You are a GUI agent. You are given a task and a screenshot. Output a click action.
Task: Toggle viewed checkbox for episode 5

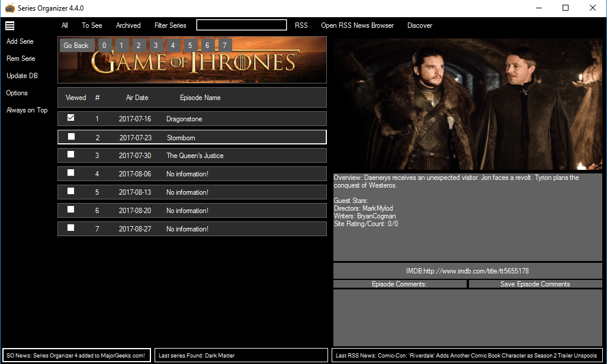pyautogui.click(x=71, y=191)
